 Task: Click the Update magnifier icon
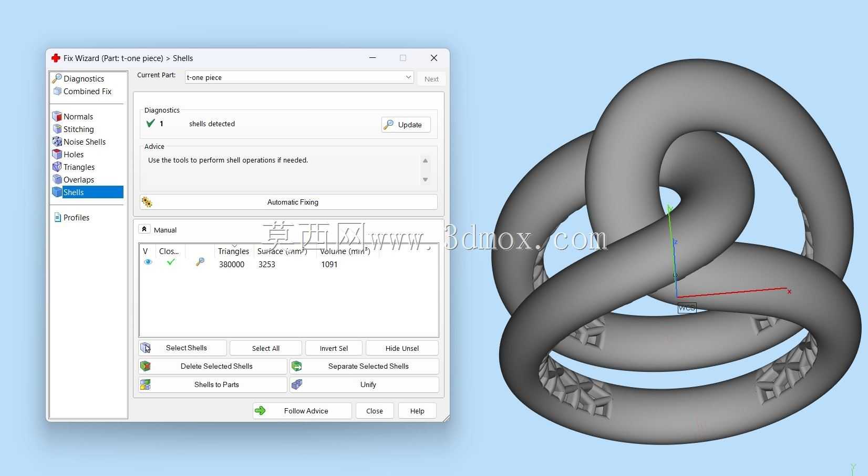(x=389, y=125)
